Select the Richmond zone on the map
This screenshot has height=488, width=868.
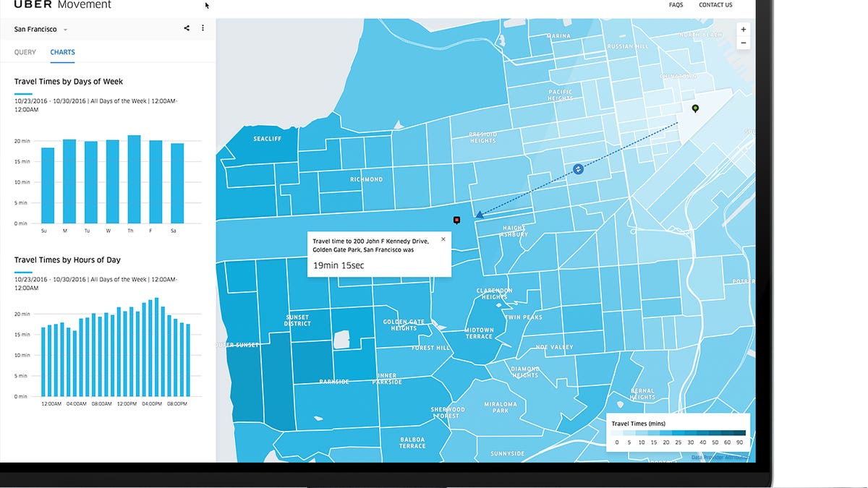pyautogui.click(x=366, y=180)
